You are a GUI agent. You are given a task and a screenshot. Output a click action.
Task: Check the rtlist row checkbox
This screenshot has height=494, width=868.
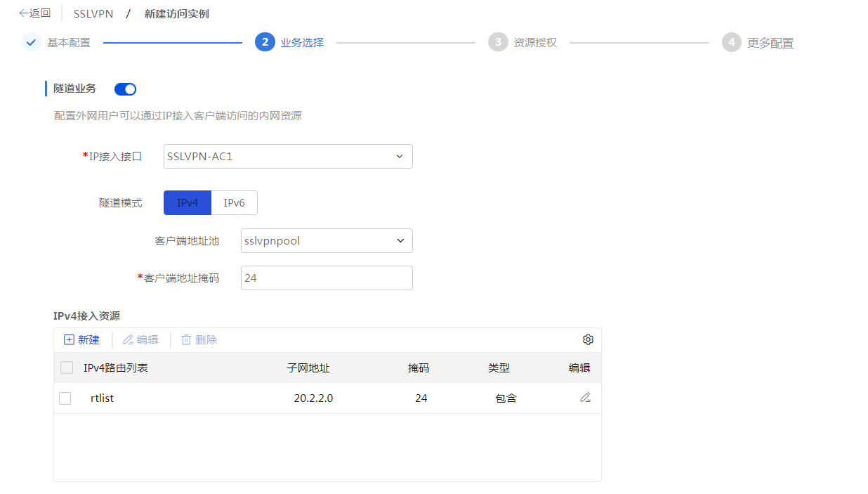(65, 398)
